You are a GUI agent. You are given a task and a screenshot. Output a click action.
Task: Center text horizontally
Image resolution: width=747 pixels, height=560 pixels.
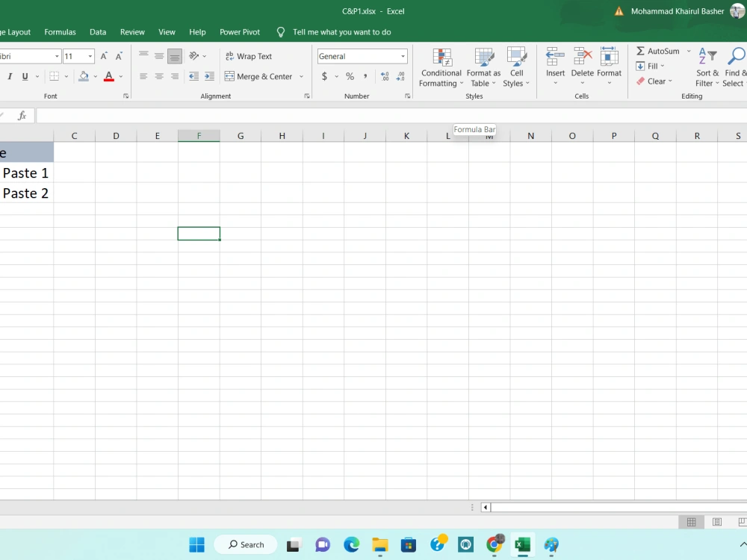tap(159, 76)
